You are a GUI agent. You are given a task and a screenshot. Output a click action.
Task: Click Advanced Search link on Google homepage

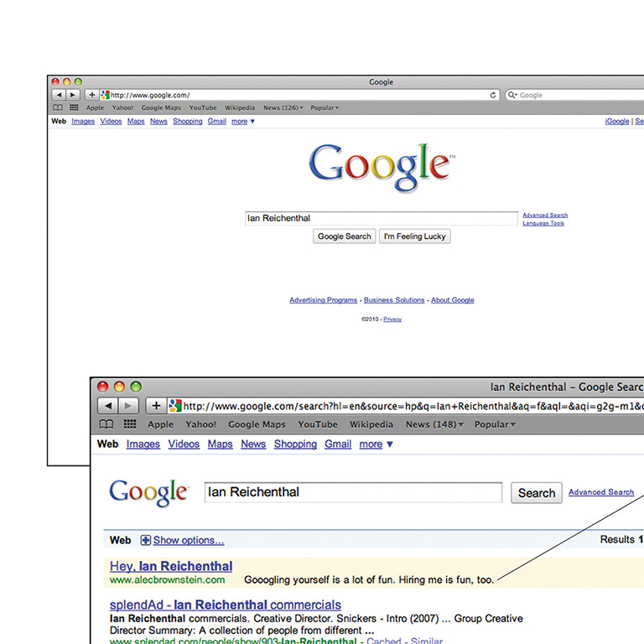(545, 215)
